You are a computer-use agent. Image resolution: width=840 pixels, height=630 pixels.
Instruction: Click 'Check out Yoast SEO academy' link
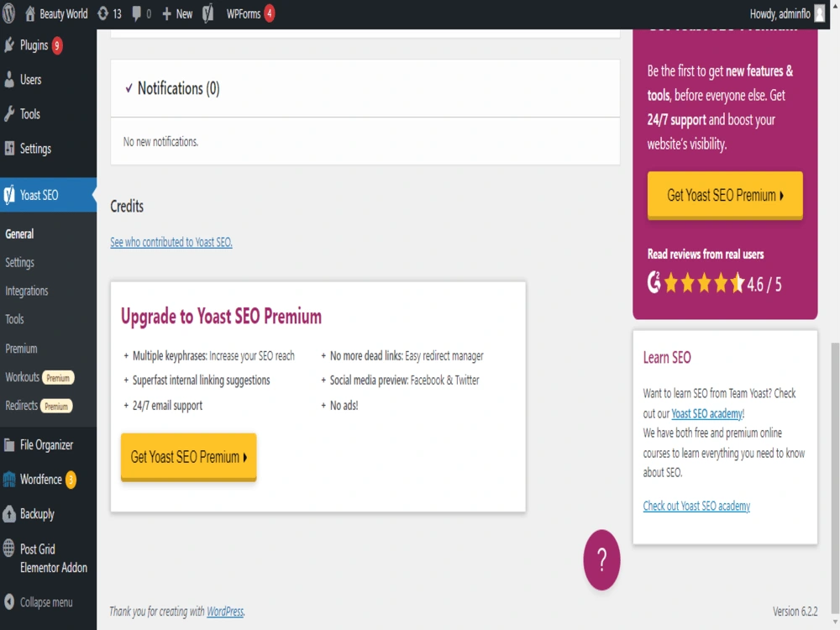point(696,506)
